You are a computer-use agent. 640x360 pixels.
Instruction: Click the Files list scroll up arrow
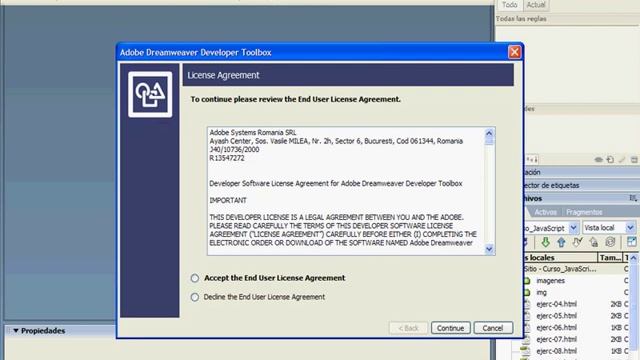(633, 258)
